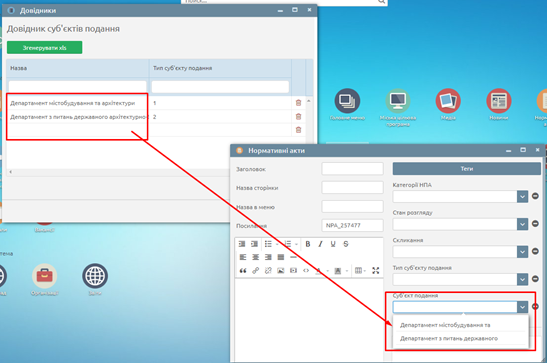Screen dimensions: 547x363
Task: Expand the Стан розгляду dropdown
Action: click(522, 224)
